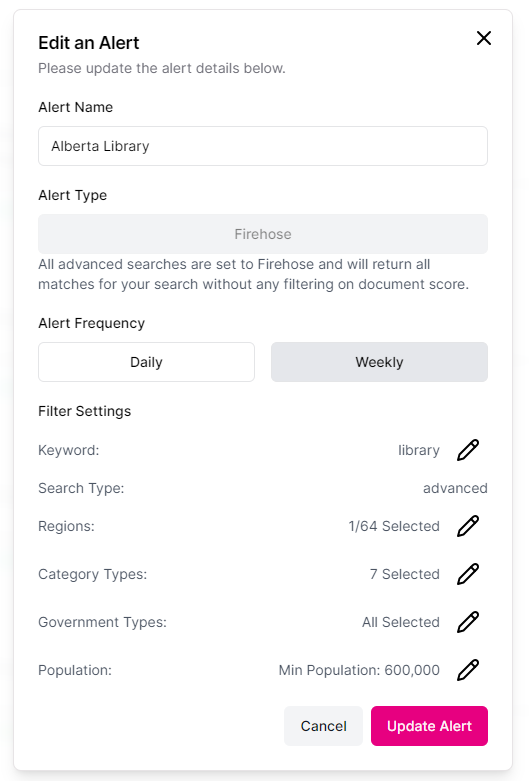The height and width of the screenshot is (781, 529).
Task: Open Regions editor via pencil icon
Action: (x=468, y=526)
